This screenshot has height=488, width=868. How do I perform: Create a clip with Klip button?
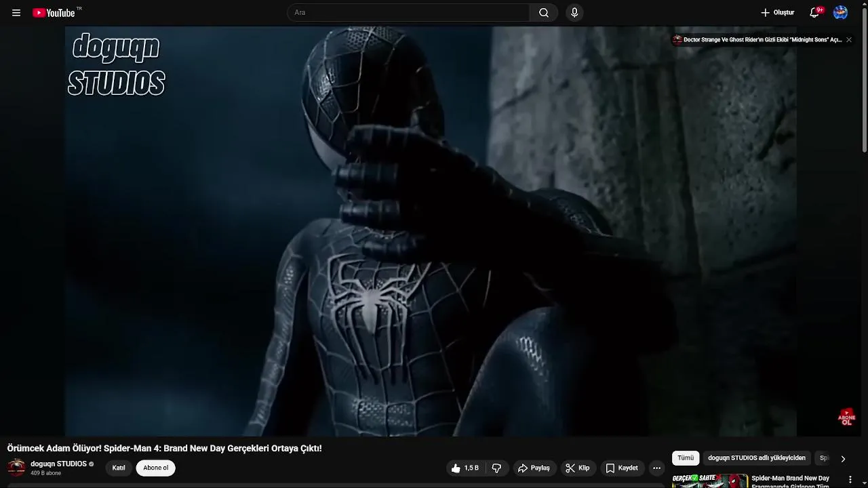click(x=578, y=468)
